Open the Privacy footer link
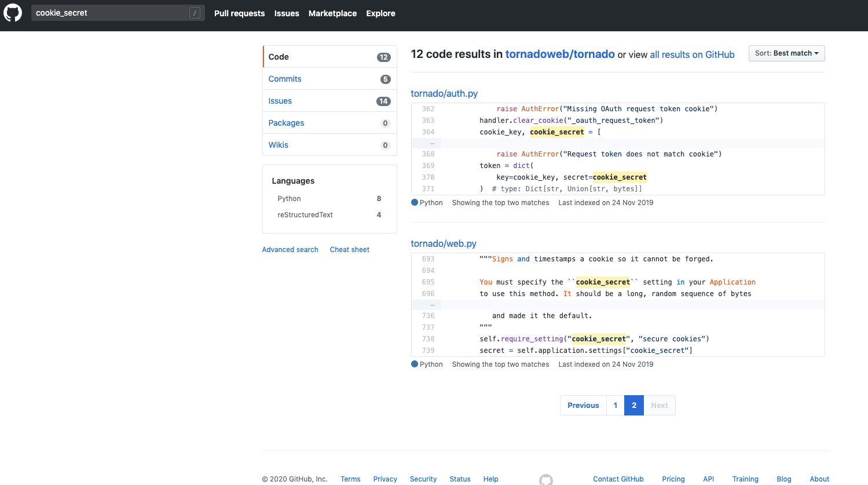 click(385, 479)
